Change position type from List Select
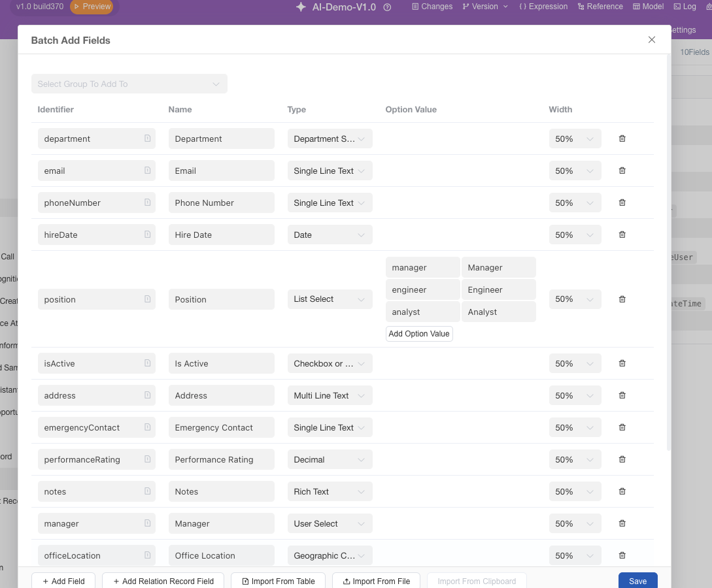The height and width of the screenshot is (588, 712). (330, 299)
